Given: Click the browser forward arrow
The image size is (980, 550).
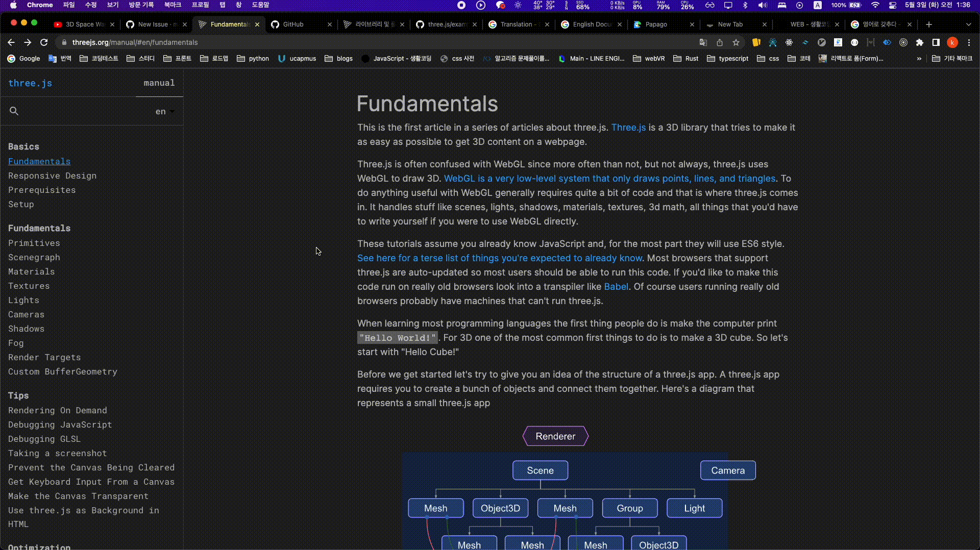Looking at the screenshot, I should click(x=28, y=42).
